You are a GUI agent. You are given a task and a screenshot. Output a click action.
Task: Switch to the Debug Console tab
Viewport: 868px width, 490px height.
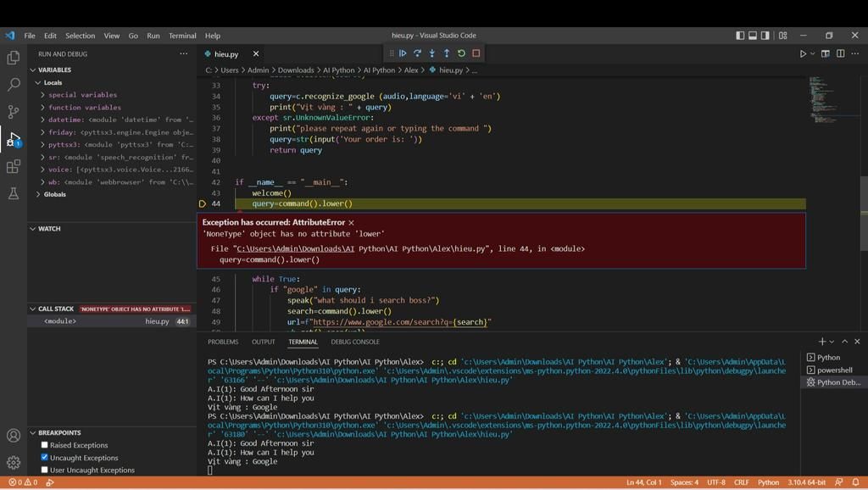[355, 342]
